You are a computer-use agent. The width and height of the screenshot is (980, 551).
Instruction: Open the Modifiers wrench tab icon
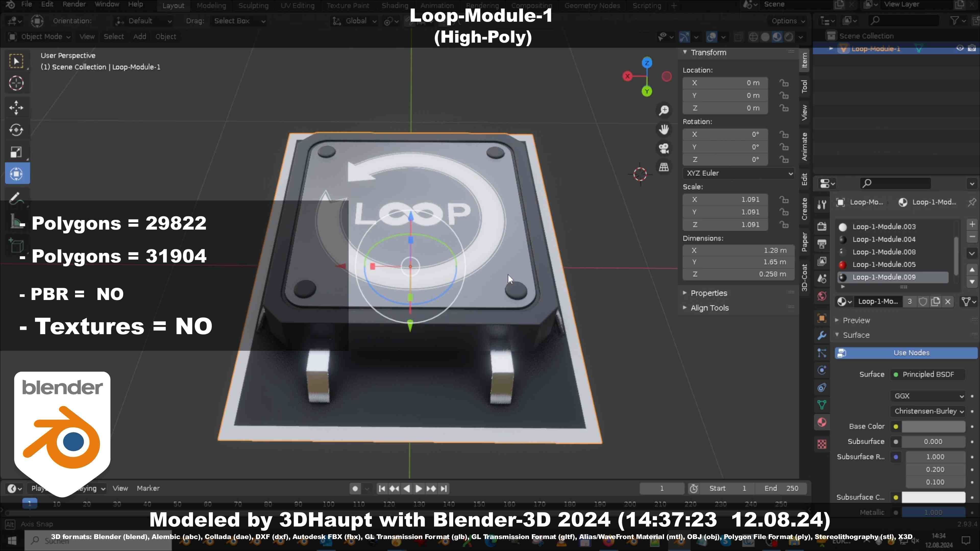click(822, 336)
